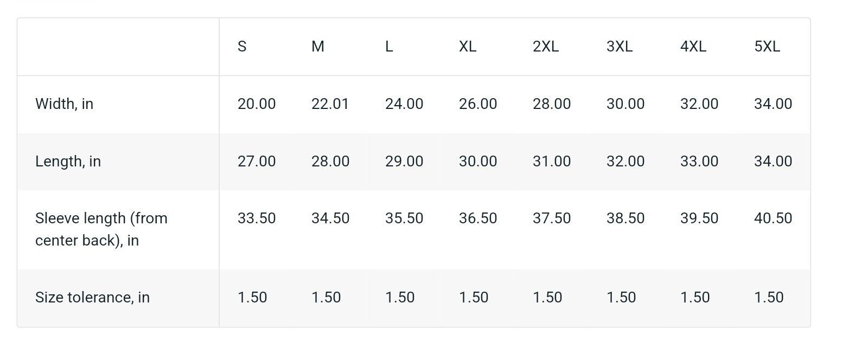Click the 4XL size header
Viewport: 868px width, 348px height.
pyautogui.click(x=693, y=47)
